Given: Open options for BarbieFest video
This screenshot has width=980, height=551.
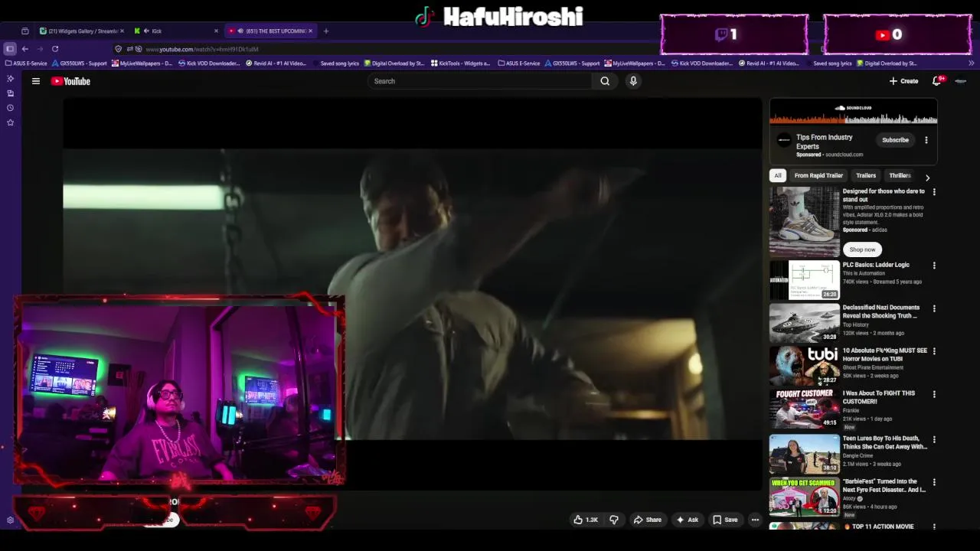Looking at the screenshot, I should [934, 482].
